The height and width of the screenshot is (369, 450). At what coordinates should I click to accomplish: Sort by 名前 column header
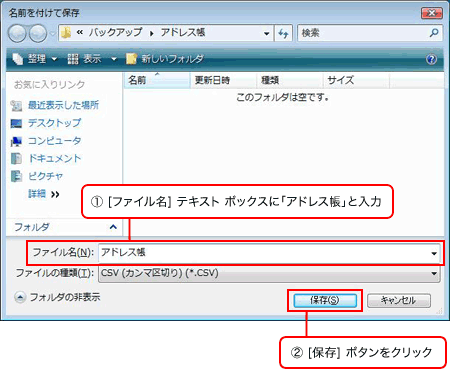coord(157,80)
